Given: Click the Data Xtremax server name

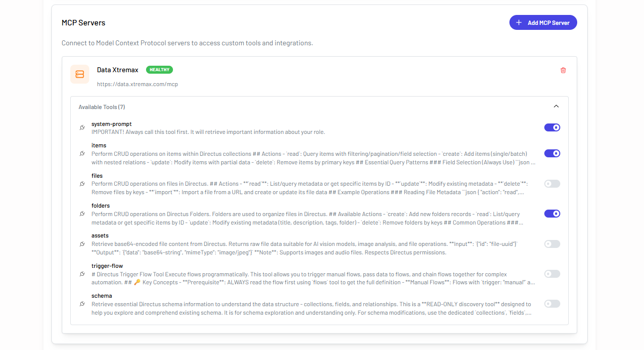Looking at the screenshot, I should (x=118, y=70).
